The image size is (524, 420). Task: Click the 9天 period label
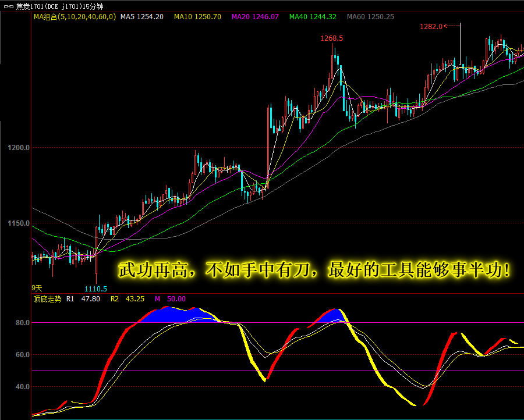[x=37, y=288]
